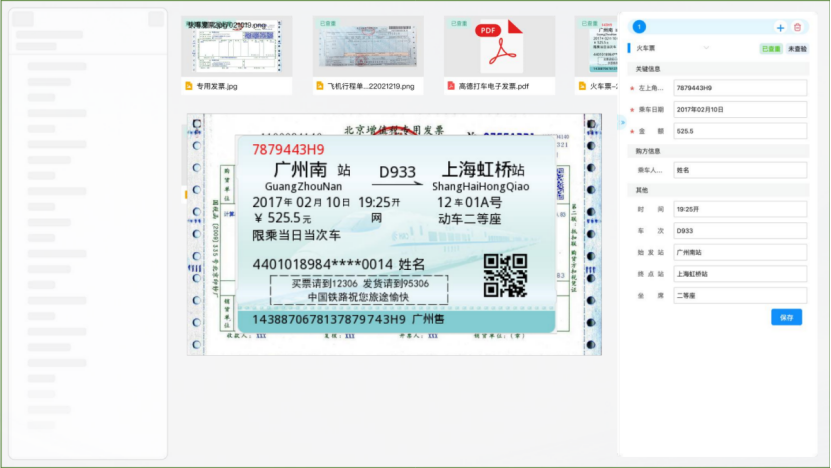This screenshot has width=831, height=468.
Task: Click the 左上角 field with 7879443H9
Action: (740, 88)
